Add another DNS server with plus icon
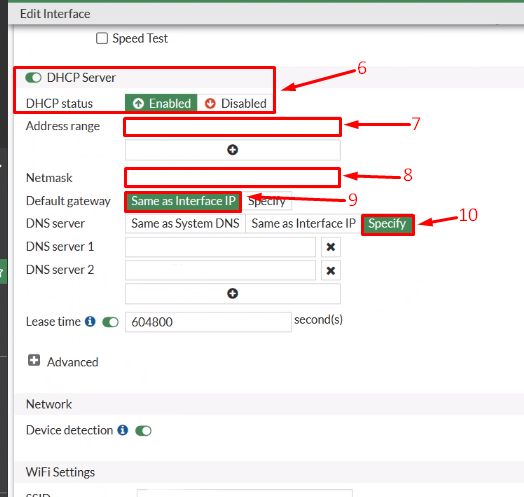The image size is (524, 497). point(233,293)
